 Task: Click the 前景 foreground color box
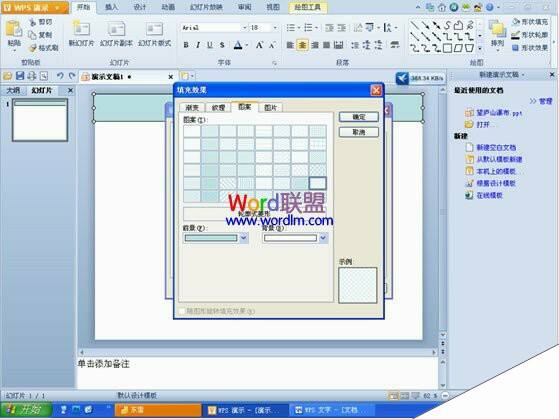pos(211,238)
